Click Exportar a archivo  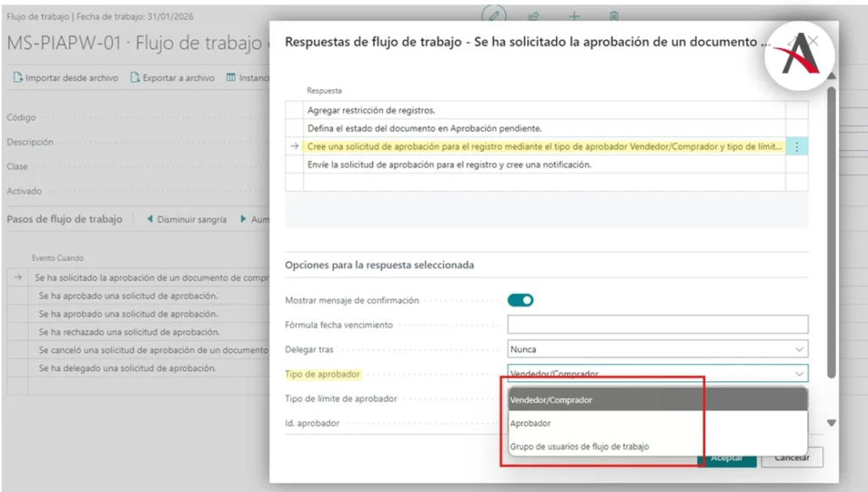coord(173,78)
